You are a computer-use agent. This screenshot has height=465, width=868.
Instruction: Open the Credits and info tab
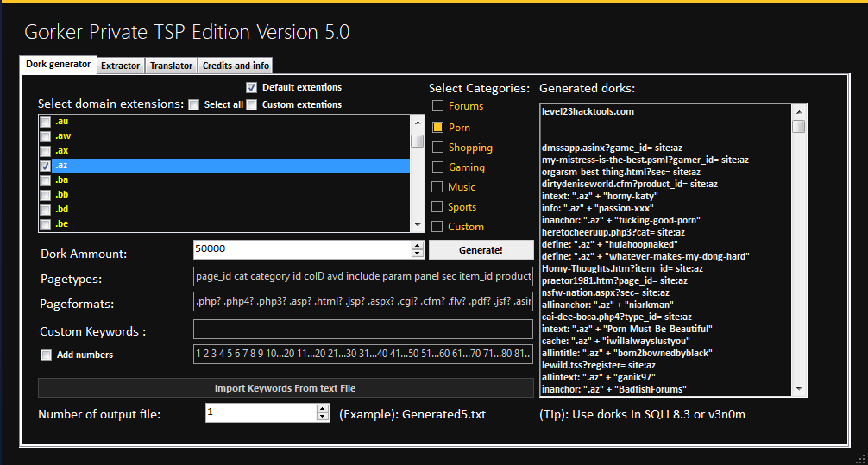(x=236, y=66)
